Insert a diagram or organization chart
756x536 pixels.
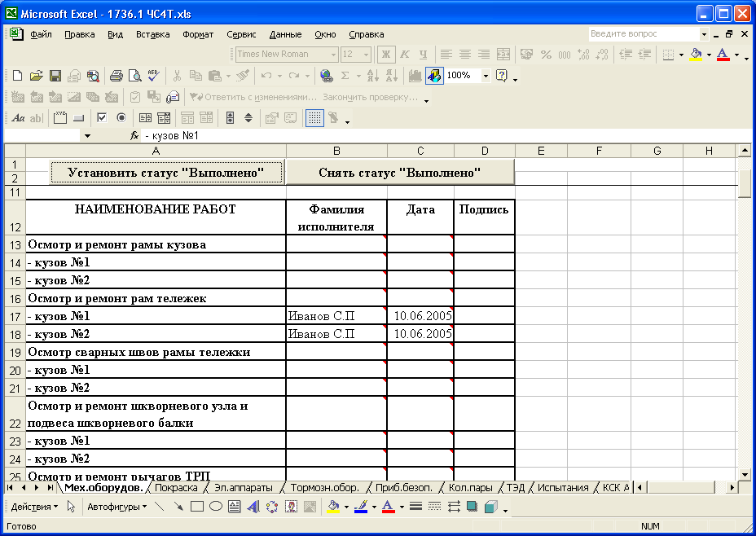tap(272, 507)
